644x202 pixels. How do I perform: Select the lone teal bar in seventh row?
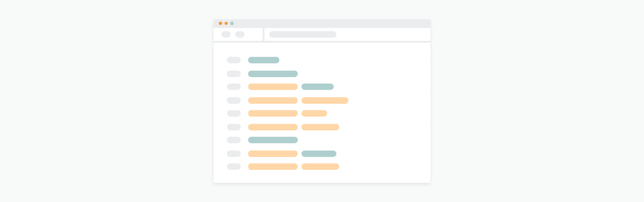(273, 140)
